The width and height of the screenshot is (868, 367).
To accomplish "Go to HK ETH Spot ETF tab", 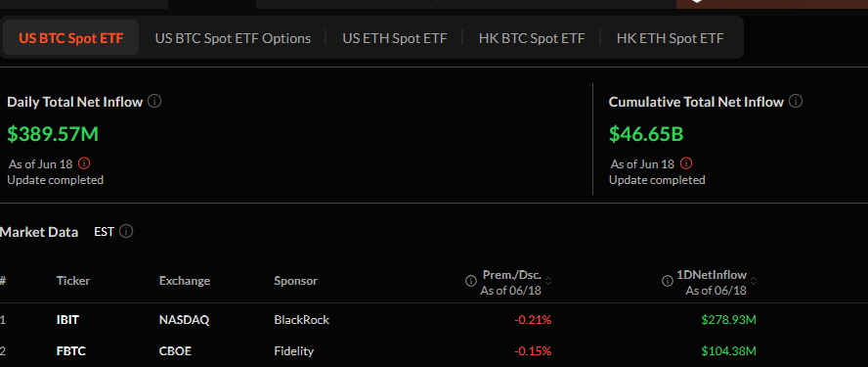I will 670,38.
